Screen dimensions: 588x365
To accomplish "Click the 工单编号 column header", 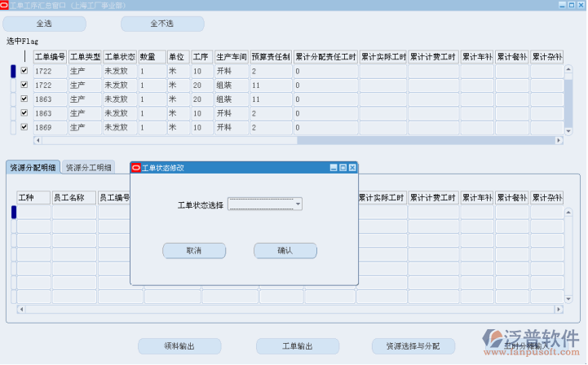I will 50,56.
